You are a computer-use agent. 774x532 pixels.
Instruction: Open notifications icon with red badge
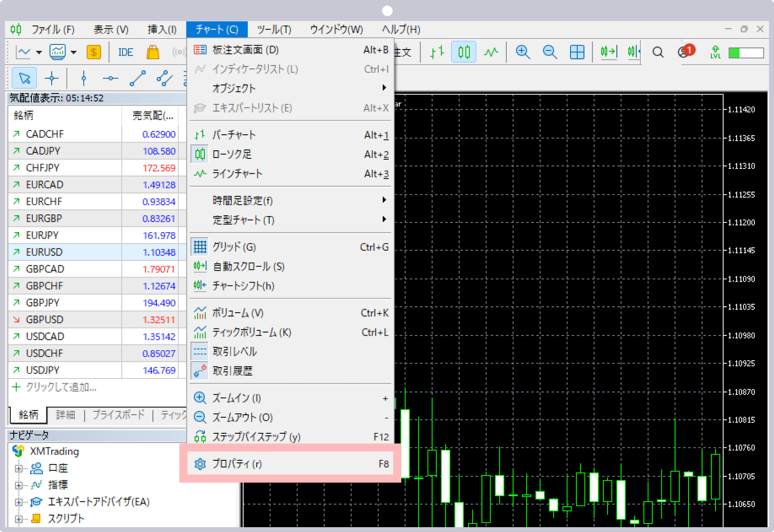(x=686, y=51)
